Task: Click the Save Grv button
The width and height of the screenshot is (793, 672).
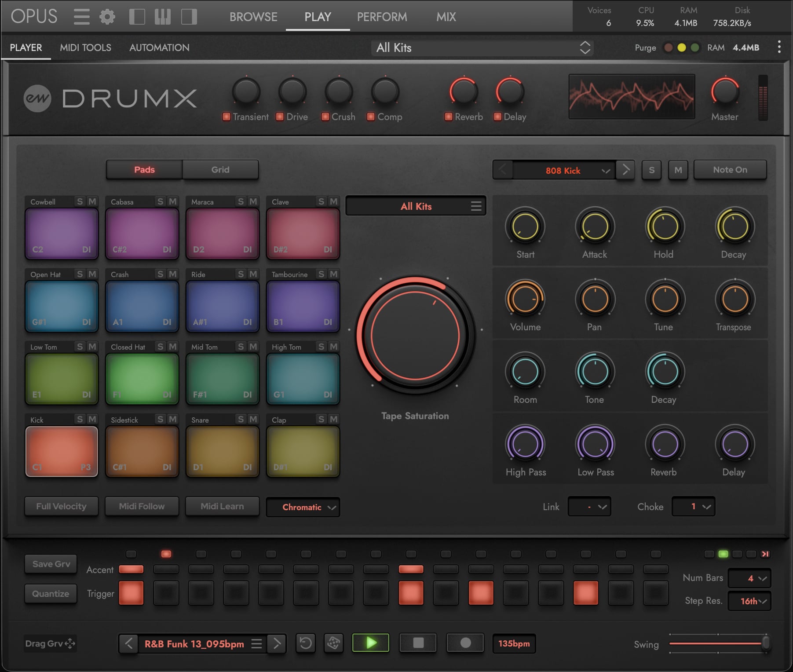Action: (x=51, y=564)
